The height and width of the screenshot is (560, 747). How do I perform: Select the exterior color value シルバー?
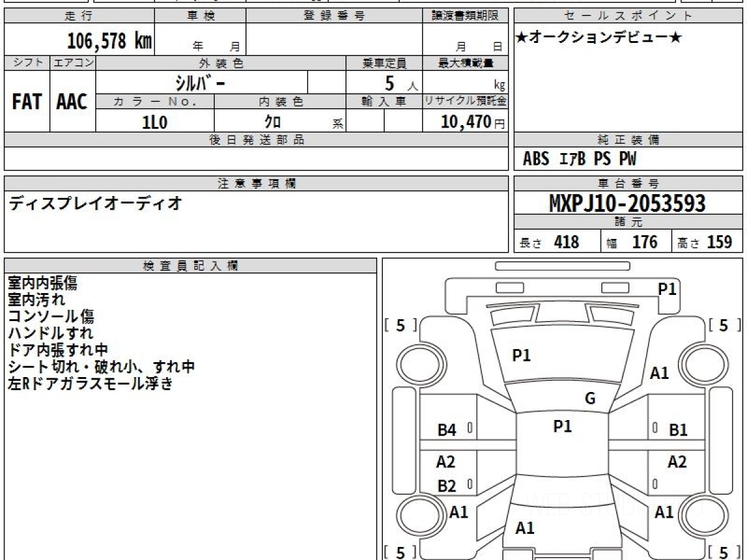(200, 82)
